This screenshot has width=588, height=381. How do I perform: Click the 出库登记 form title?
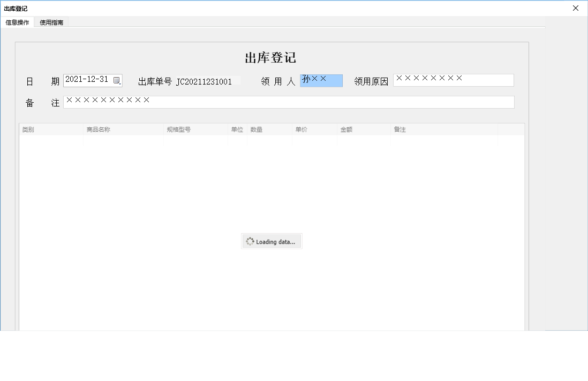(x=272, y=58)
